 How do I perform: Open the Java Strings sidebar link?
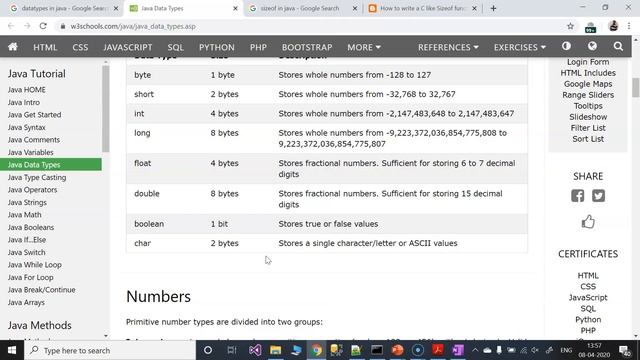(27, 202)
